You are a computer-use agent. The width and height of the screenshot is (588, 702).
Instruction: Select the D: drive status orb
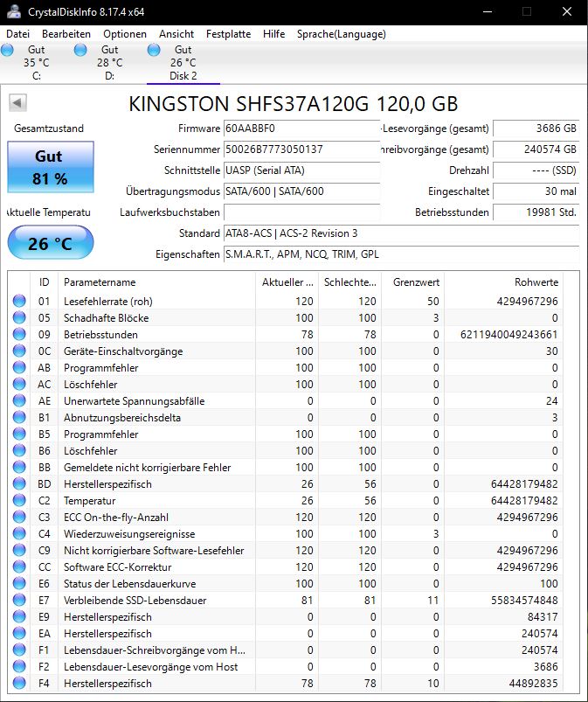point(80,51)
